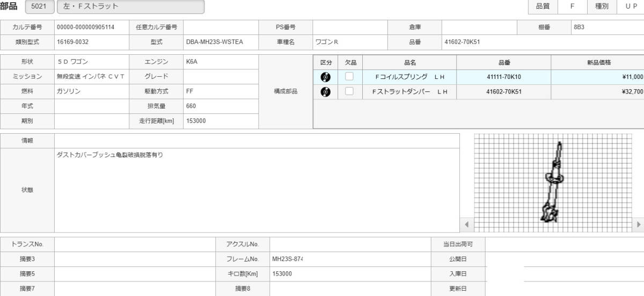Click the empty PS番号 field
The image size is (644, 296).
(350, 27)
